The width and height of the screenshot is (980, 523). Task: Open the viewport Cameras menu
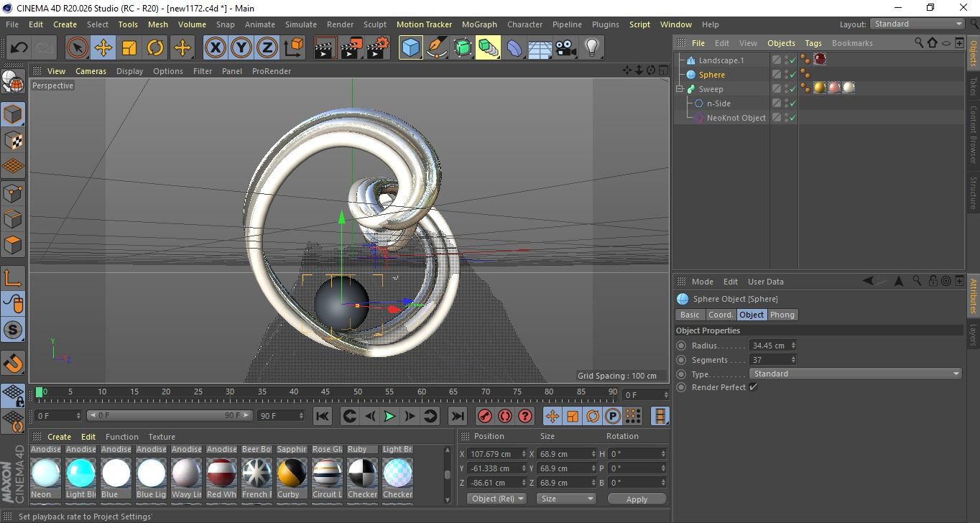(91, 71)
